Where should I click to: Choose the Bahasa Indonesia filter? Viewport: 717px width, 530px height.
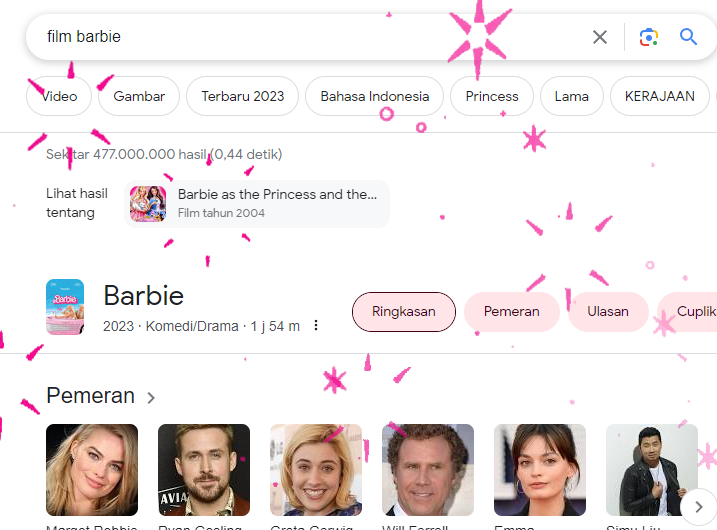click(x=374, y=97)
